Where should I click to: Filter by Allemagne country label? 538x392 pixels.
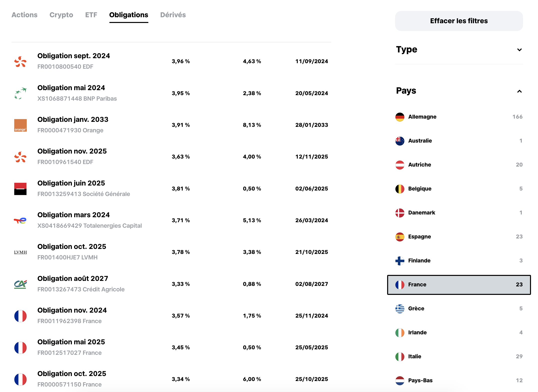coord(422,117)
